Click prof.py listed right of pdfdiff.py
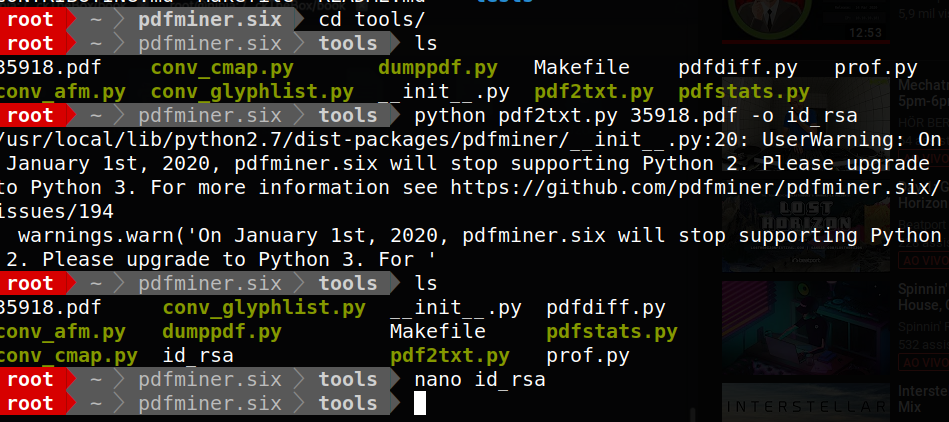The height and width of the screenshot is (422, 949). tap(876, 68)
